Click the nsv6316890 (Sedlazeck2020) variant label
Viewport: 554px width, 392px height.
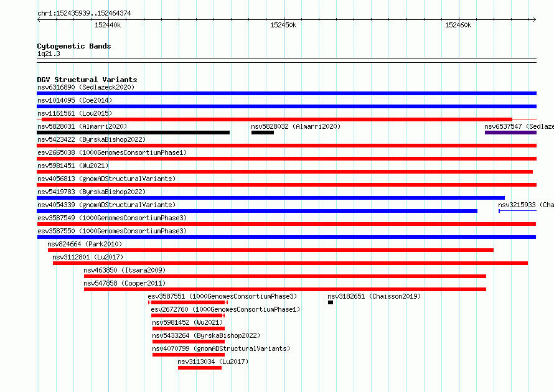[x=86, y=87]
